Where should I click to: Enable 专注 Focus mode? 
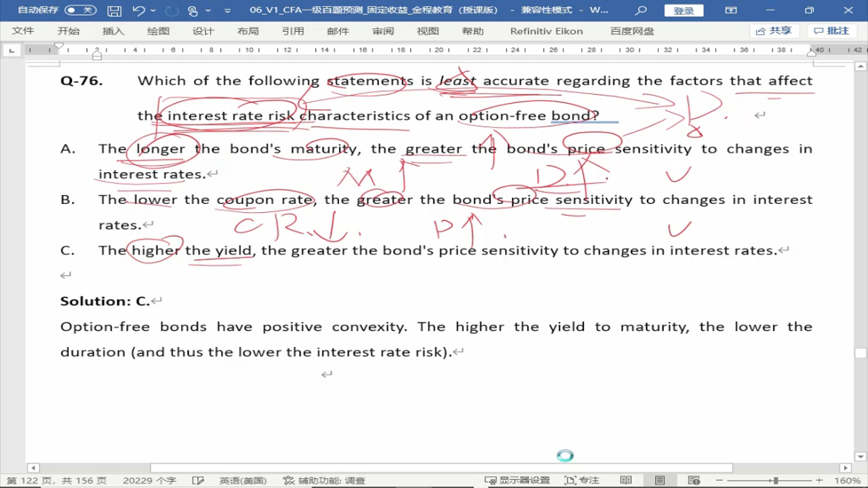pos(582,481)
